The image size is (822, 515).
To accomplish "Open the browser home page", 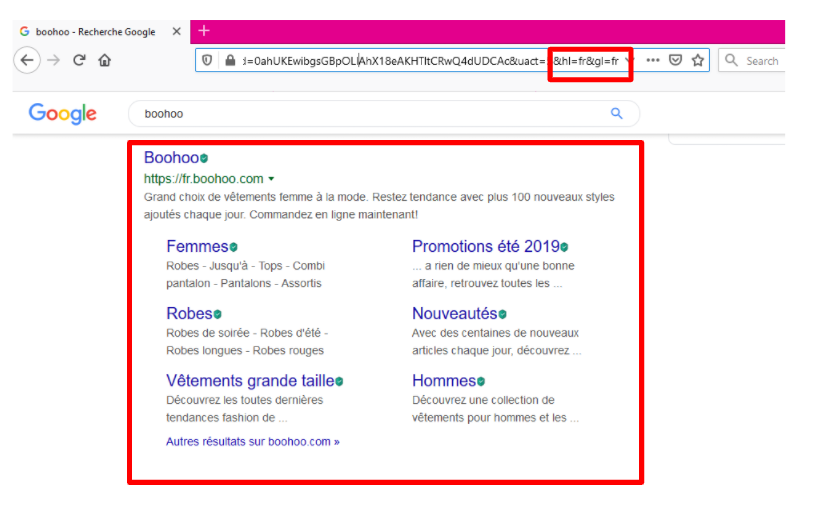I will (105, 60).
